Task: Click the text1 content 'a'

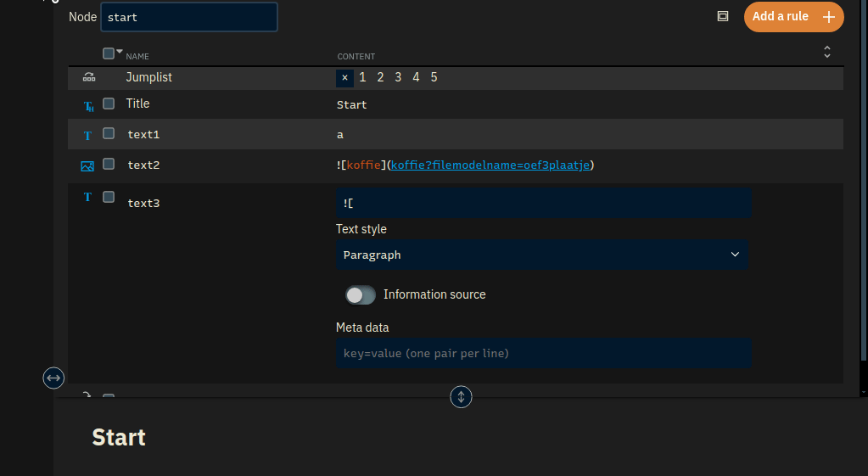Action: point(340,135)
